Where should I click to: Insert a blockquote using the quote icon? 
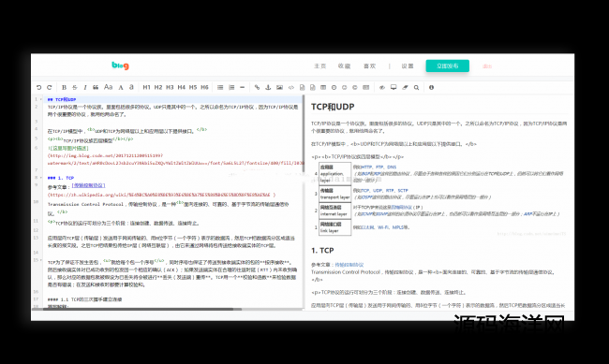point(96,87)
